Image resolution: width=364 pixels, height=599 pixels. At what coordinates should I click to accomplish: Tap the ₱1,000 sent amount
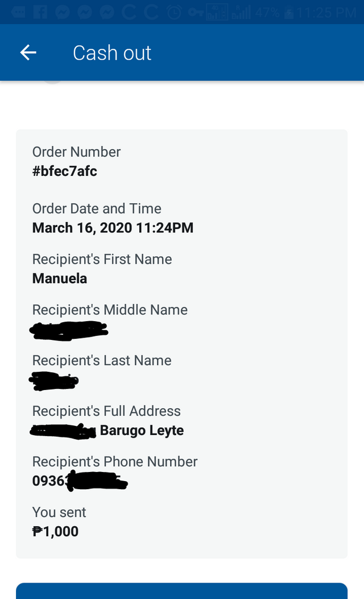point(56,532)
